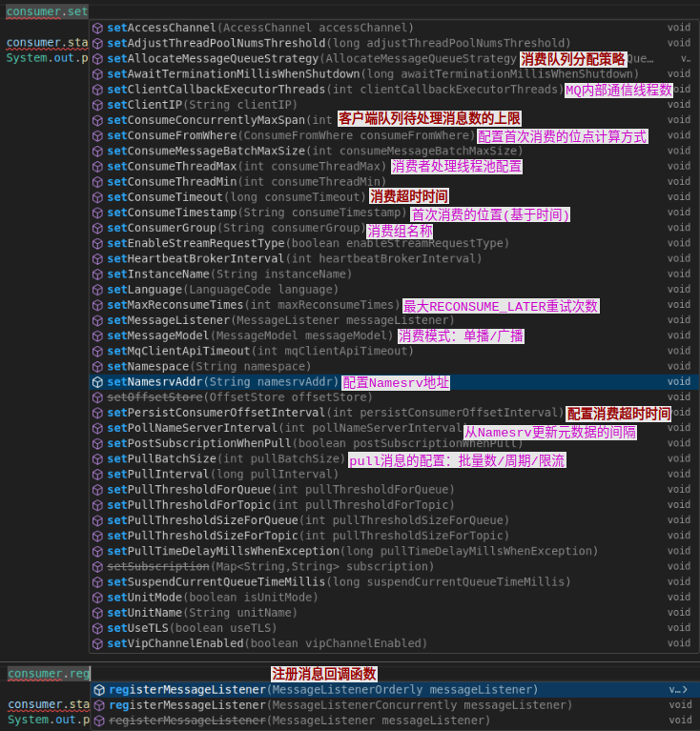Image resolution: width=700 pixels, height=731 pixels.
Task: Click the icon beside setVipChannelEnabled
Action: (98, 643)
